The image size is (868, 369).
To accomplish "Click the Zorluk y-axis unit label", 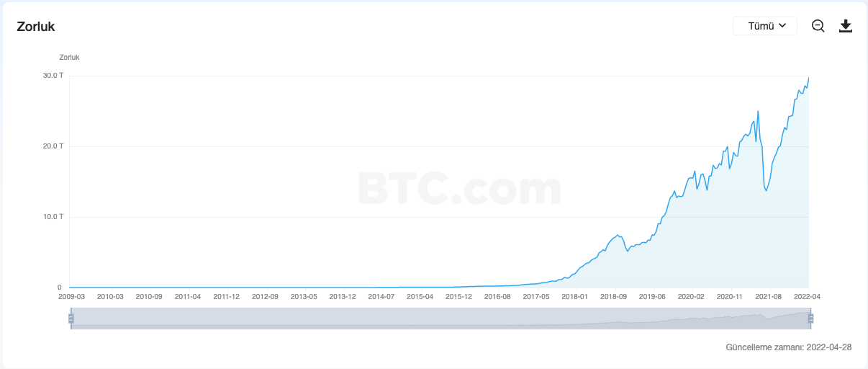I will pos(69,57).
